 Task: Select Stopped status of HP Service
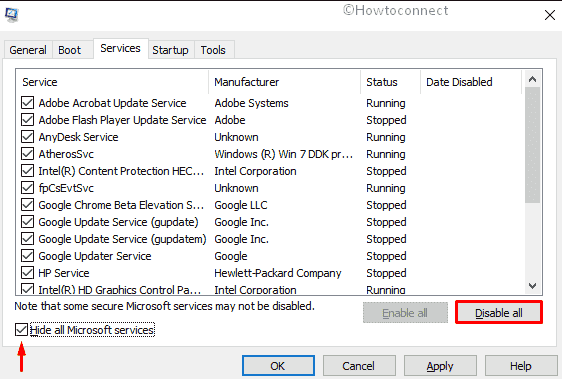(x=386, y=273)
